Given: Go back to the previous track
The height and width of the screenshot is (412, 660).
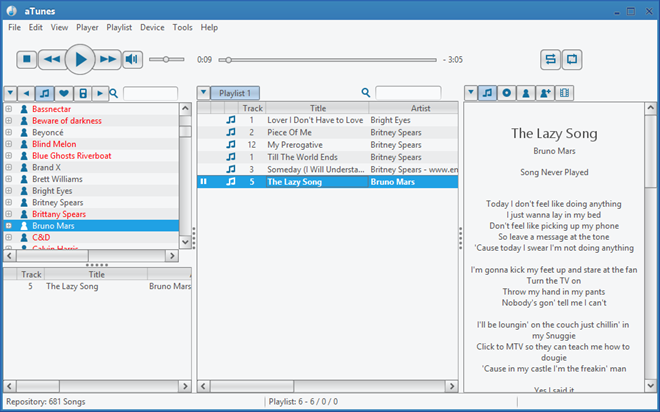Looking at the screenshot, I should 52,60.
